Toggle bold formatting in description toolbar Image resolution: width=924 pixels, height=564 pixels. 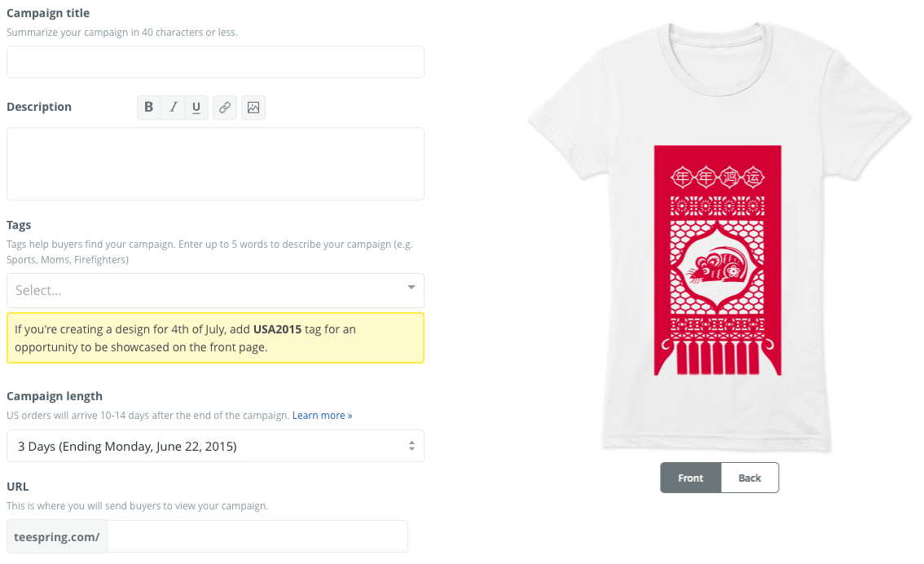pyautogui.click(x=148, y=108)
